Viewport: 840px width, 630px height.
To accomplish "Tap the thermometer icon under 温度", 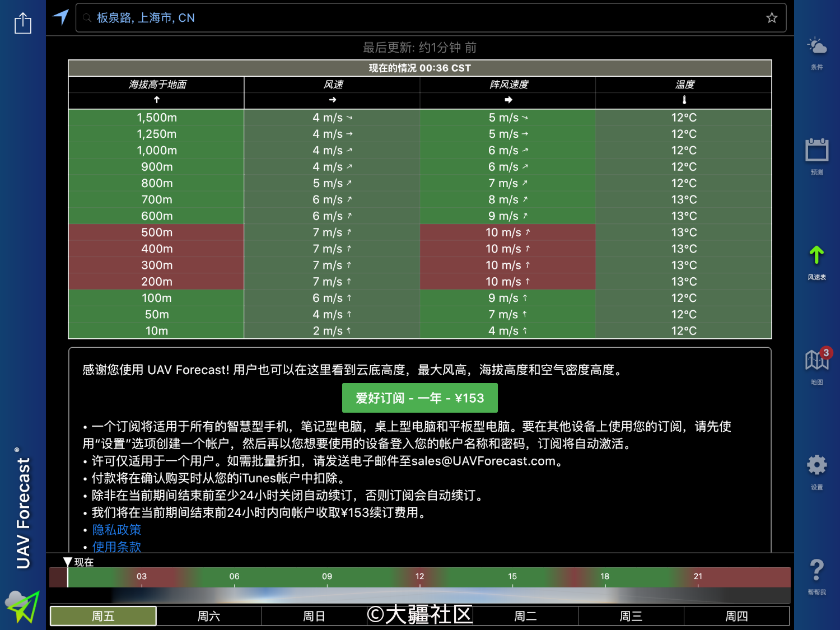I will click(x=684, y=100).
